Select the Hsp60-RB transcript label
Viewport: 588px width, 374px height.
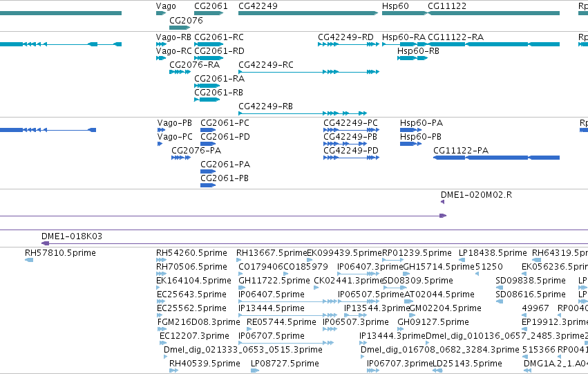coord(418,51)
